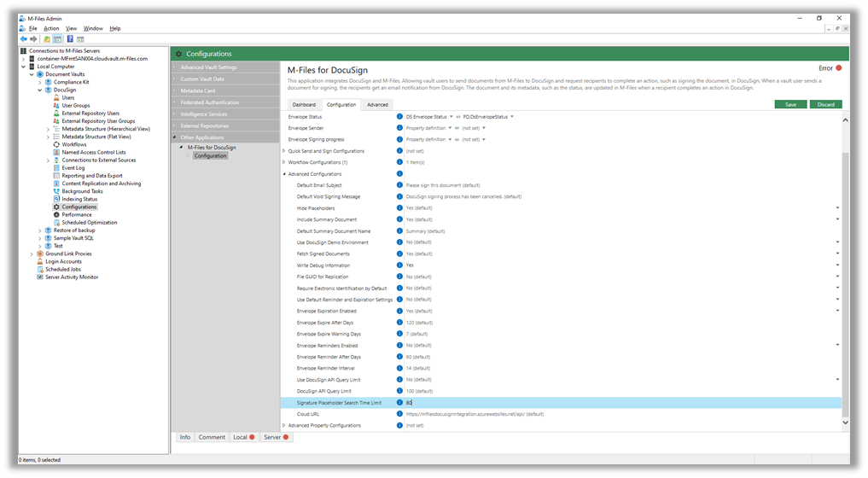868x478 pixels.
Task: Open the Metadata Card section
Action: pyautogui.click(x=225, y=90)
